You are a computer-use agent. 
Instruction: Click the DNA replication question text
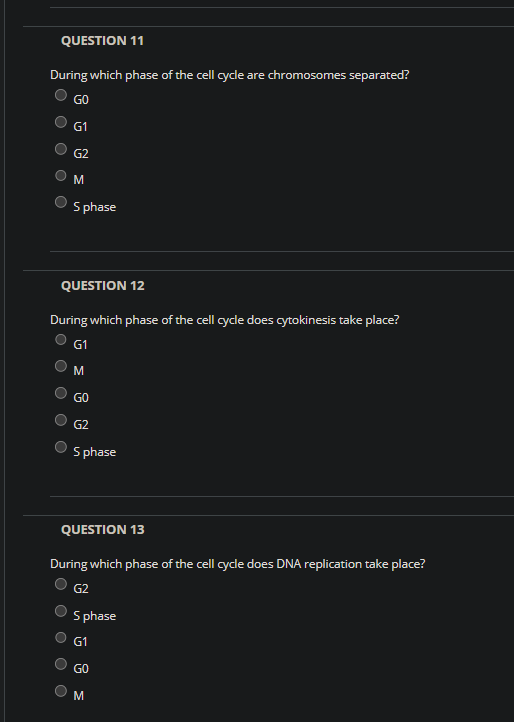pos(238,564)
